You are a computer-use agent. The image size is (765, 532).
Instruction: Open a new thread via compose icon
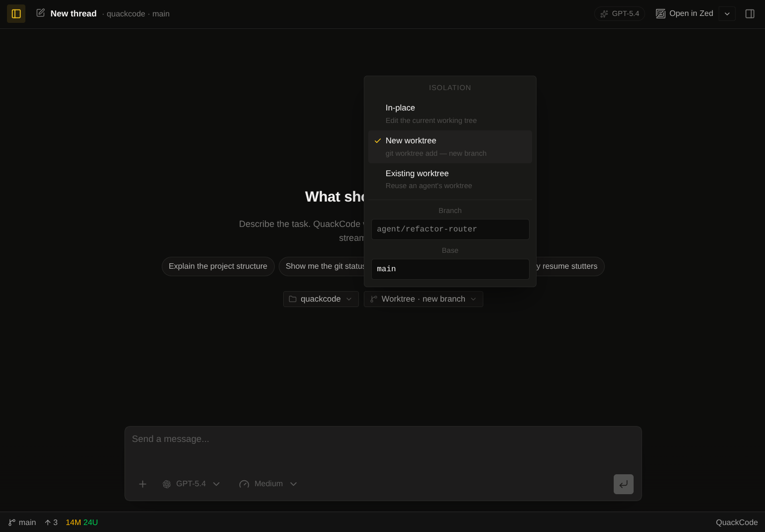pyautogui.click(x=41, y=13)
